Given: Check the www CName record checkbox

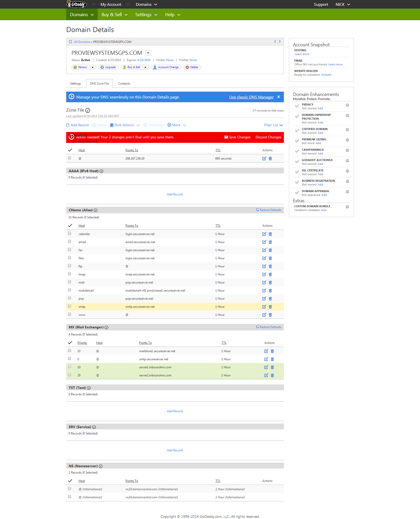Looking at the screenshot, I should tap(69, 314).
